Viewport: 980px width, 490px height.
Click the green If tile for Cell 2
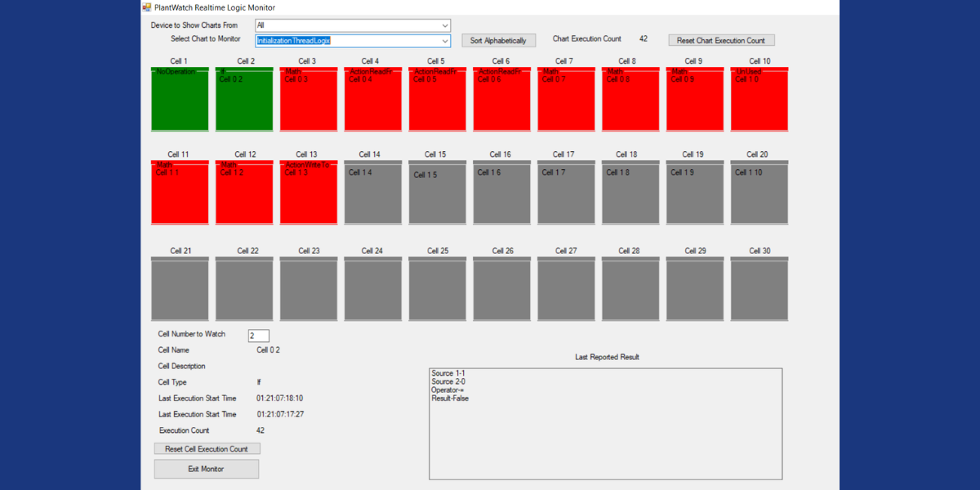(x=243, y=99)
